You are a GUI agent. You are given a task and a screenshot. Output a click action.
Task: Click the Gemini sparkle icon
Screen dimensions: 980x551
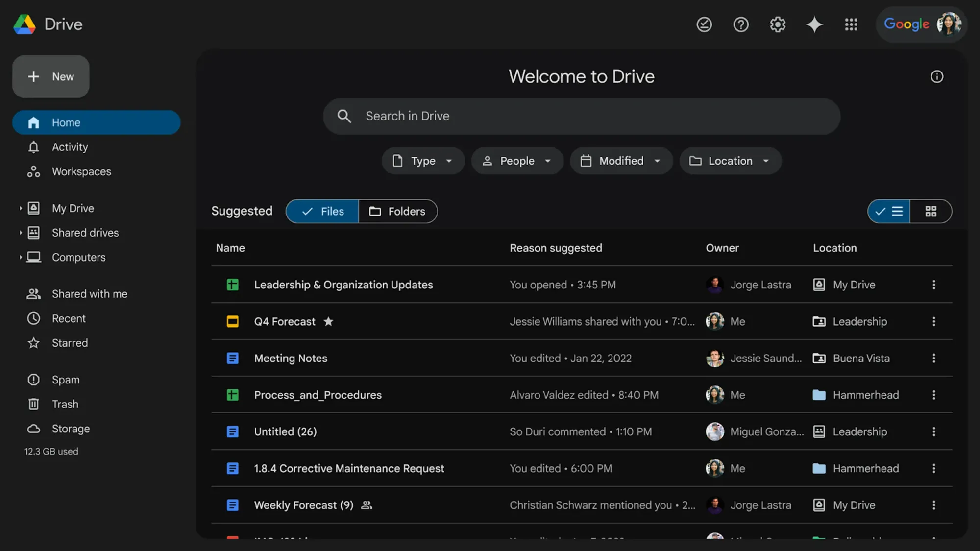pyautogui.click(x=814, y=24)
